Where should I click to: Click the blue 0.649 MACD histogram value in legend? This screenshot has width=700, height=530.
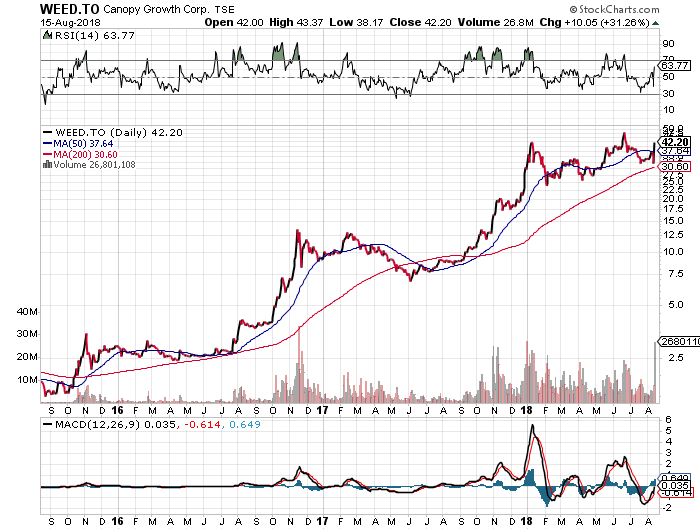pos(245,424)
